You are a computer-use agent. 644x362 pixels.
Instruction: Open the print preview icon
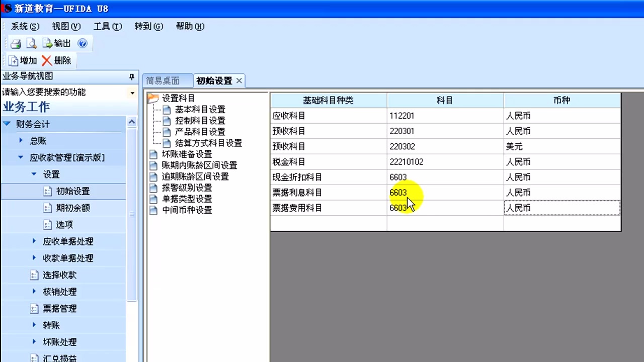coord(32,43)
